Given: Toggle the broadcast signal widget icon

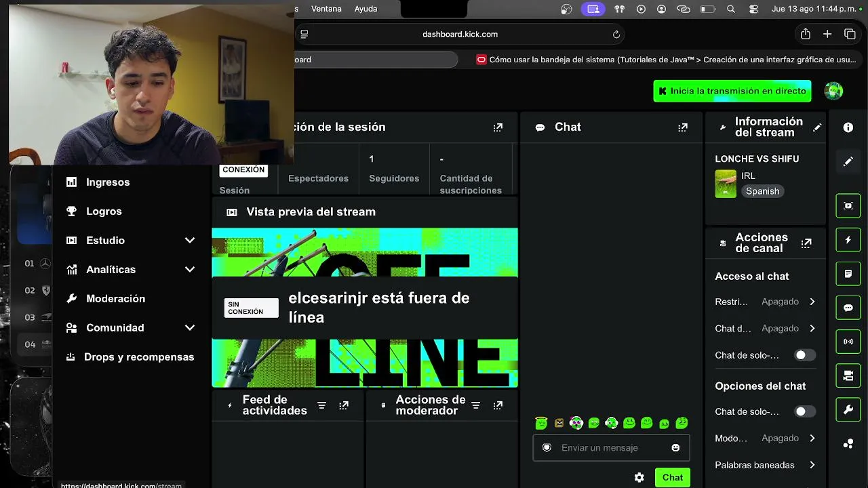Looking at the screenshot, I should click(848, 342).
